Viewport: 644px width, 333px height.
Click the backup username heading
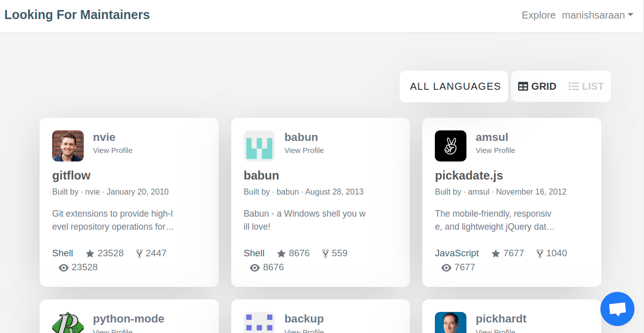pos(304,318)
